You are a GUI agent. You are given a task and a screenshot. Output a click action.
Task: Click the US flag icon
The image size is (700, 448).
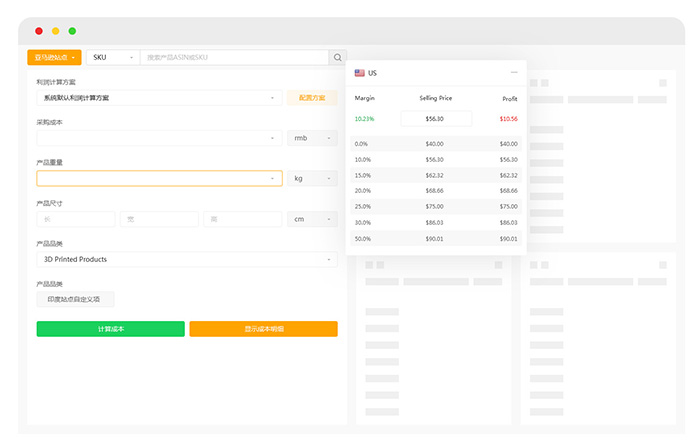tap(360, 73)
